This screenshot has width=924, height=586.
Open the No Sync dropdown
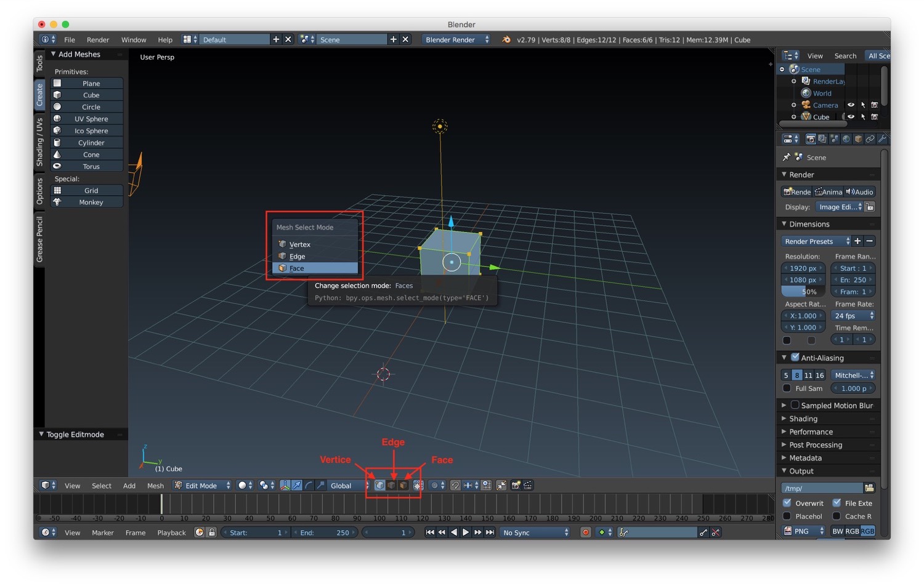click(535, 532)
